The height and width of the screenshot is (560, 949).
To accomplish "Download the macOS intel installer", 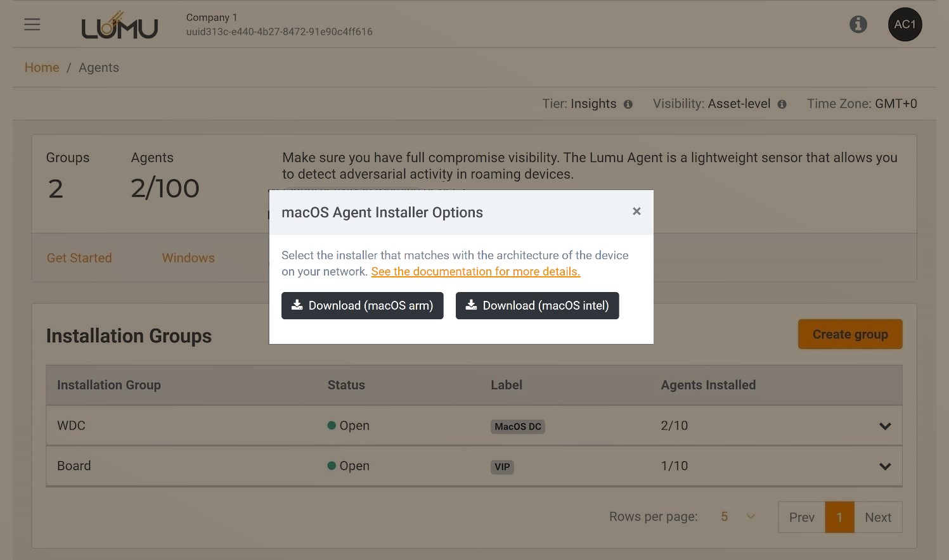I will (x=537, y=305).
